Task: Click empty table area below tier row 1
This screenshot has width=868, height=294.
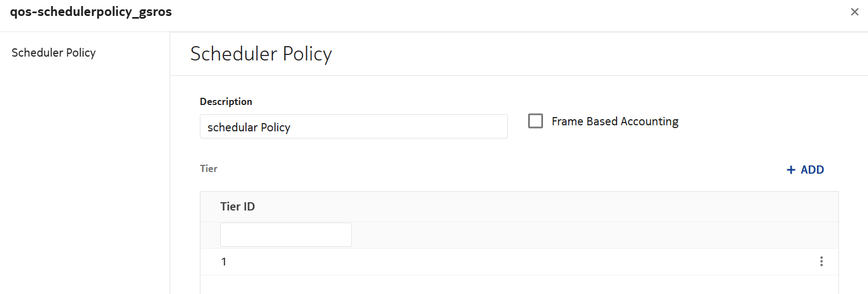Action: click(x=494, y=285)
